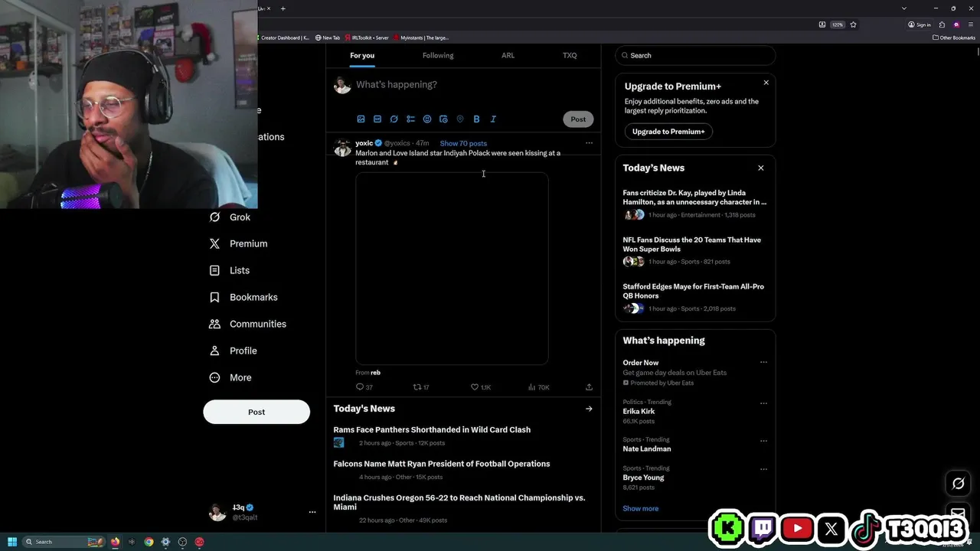This screenshot has height=551, width=980.
Task: Like the yoxic post
Action: pyautogui.click(x=481, y=387)
